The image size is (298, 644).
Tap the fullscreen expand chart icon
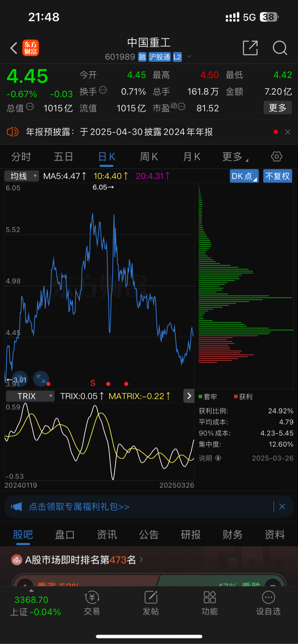[41, 379]
